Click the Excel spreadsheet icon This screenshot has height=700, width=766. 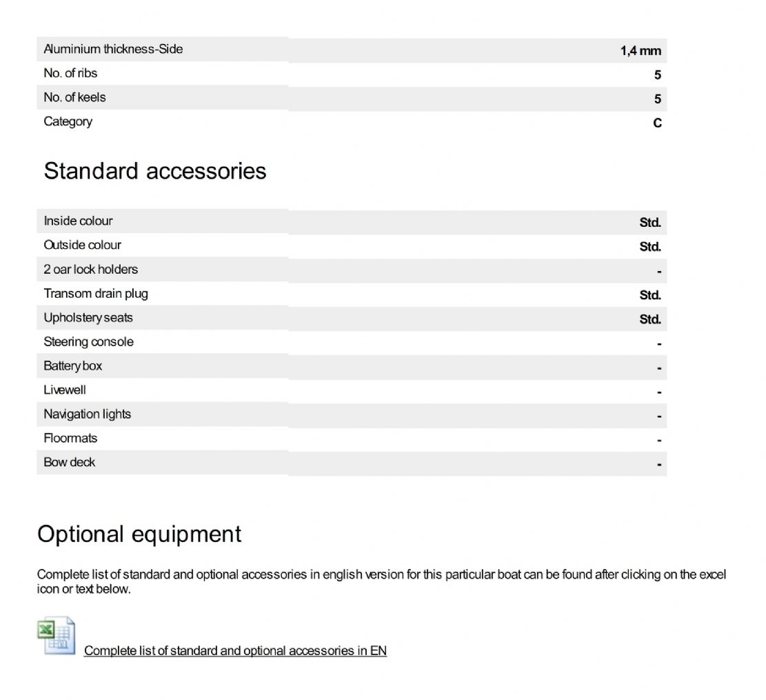pyautogui.click(x=57, y=636)
